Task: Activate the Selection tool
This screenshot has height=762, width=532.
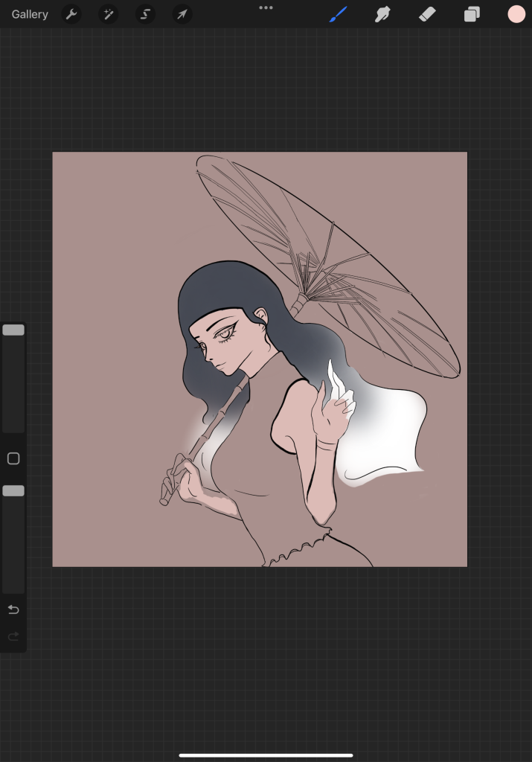Action: tap(145, 14)
